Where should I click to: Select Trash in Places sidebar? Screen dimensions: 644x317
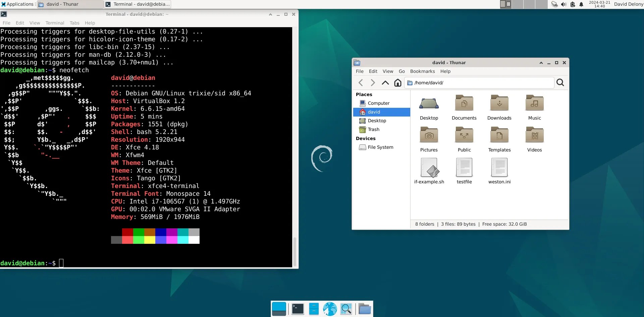[x=382, y=129]
